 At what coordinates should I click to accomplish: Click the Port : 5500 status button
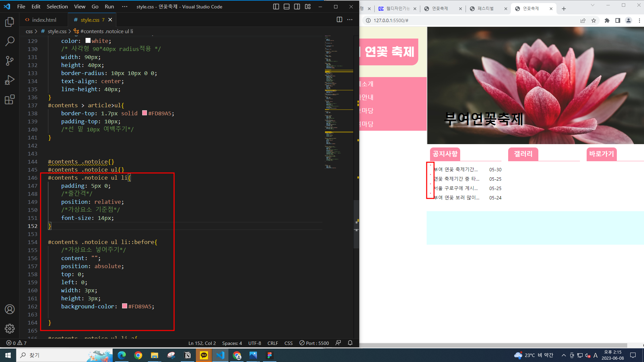pos(314,343)
